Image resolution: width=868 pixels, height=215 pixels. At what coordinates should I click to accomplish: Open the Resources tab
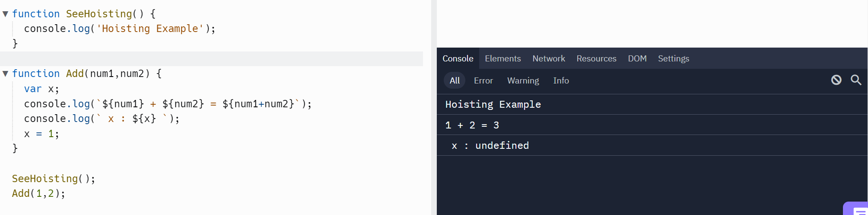pyautogui.click(x=596, y=58)
